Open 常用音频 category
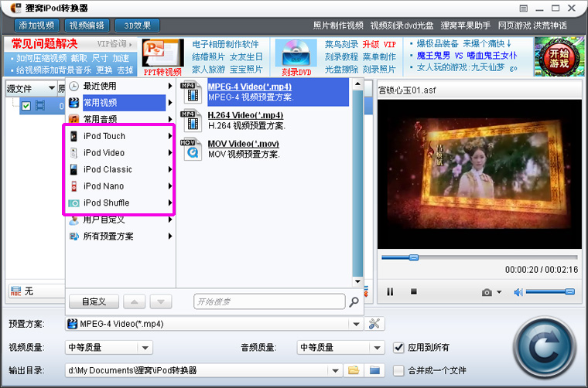This screenshot has width=588, height=388. click(x=120, y=119)
